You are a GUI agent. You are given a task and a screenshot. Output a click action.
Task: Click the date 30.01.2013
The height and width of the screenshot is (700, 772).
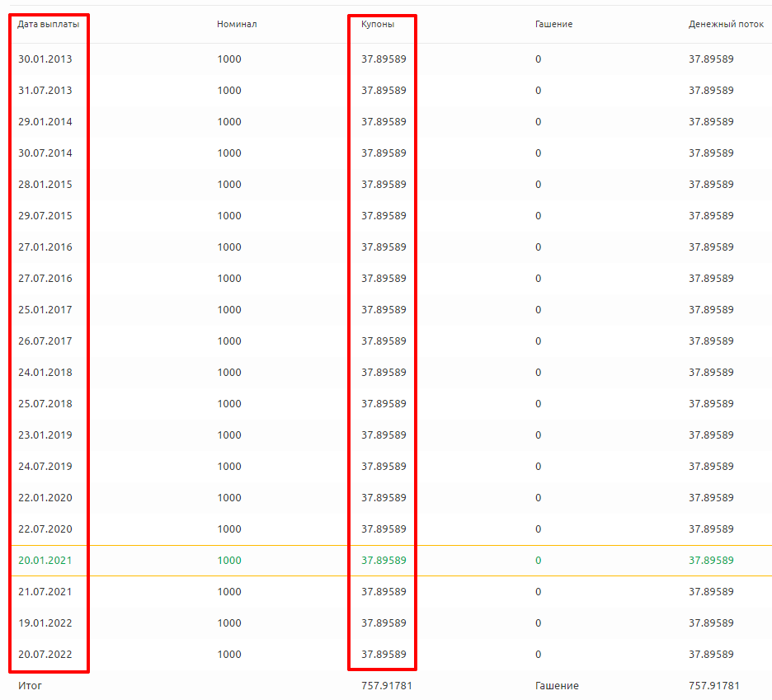pos(45,59)
